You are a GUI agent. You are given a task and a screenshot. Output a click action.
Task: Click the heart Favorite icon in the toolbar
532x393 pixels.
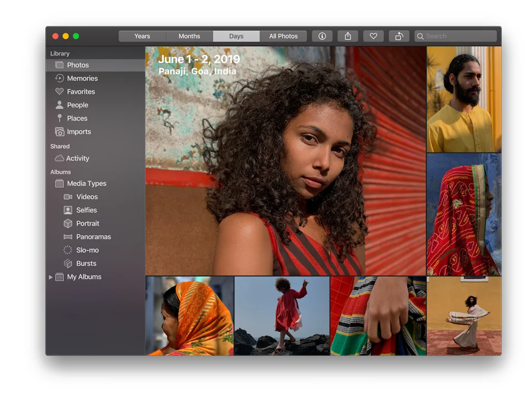[373, 36]
